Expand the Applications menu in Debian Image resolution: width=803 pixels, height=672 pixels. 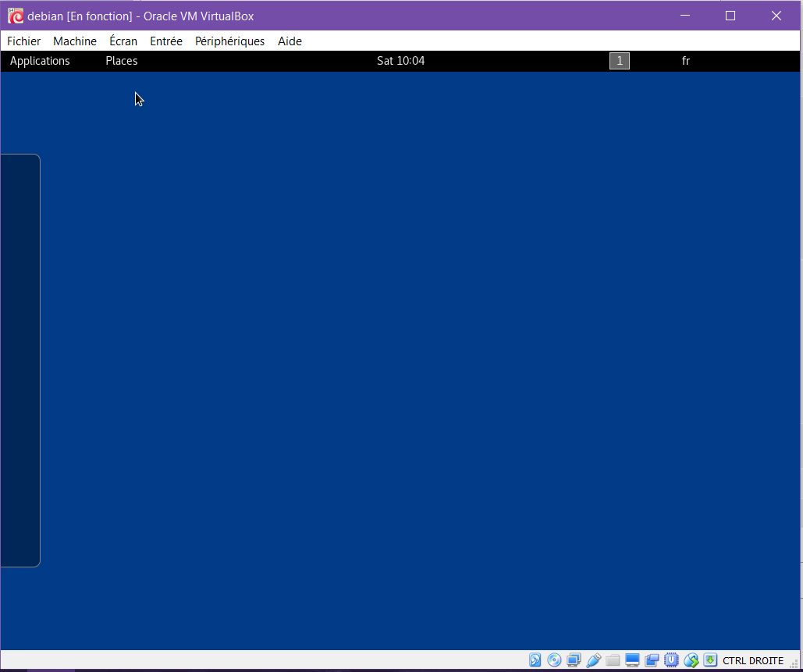[x=40, y=61]
